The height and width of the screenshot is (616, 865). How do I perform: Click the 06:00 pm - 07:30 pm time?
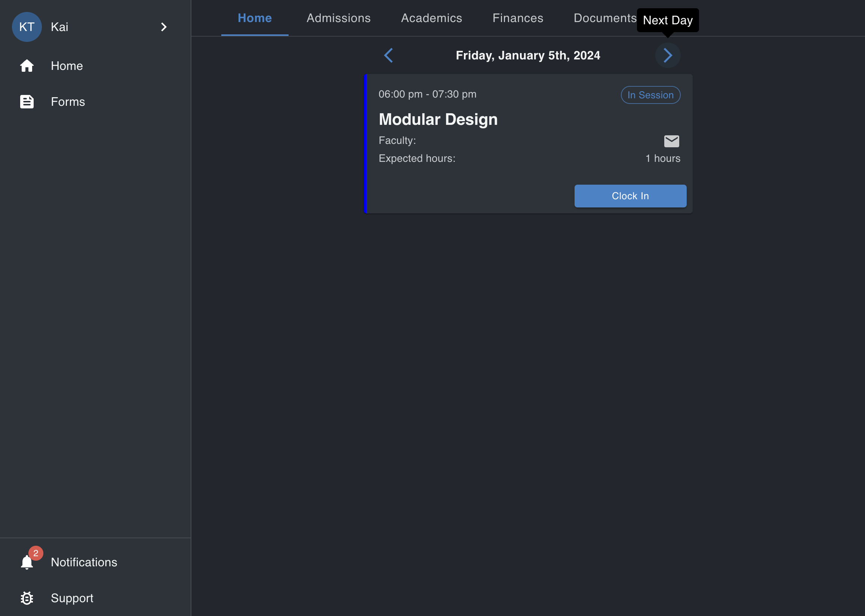click(x=427, y=94)
